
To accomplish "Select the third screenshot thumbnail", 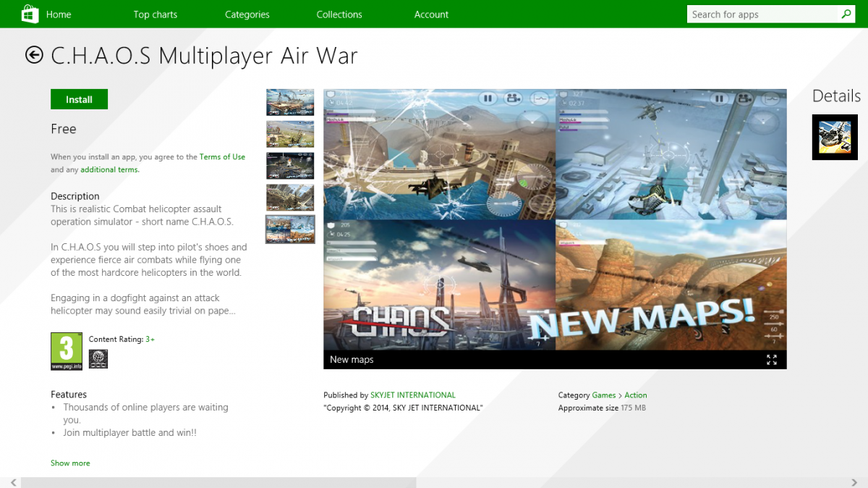I will [290, 166].
